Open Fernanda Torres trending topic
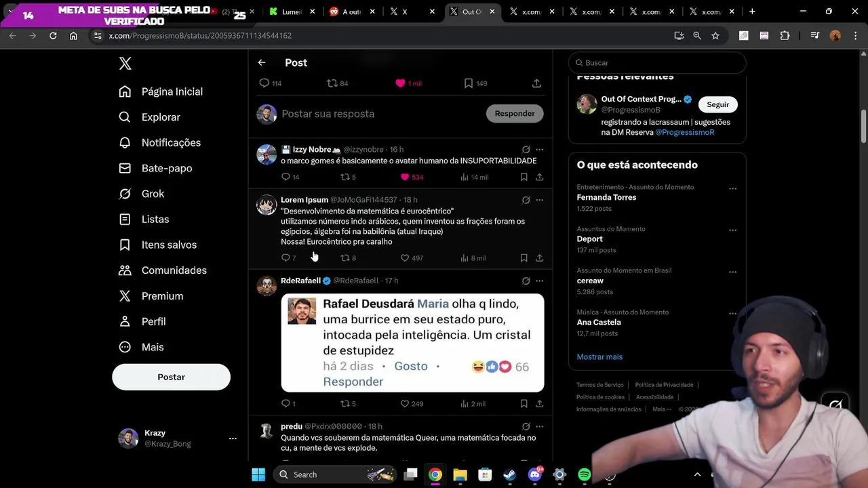Screen dimensions: 868x488 pos(606,197)
